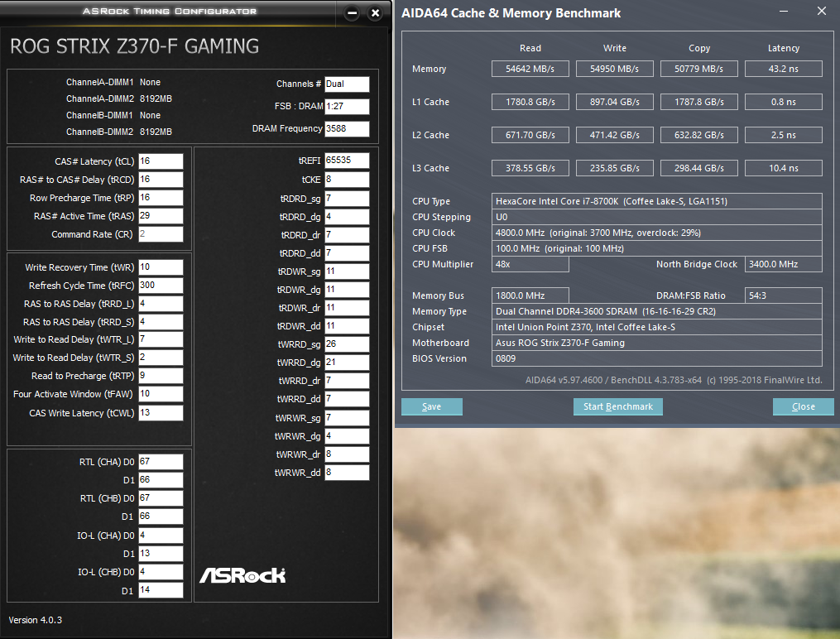The height and width of the screenshot is (639, 840).
Task: Select the Motherboard name field in AIDA64
Action: click(x=657, y=343)
